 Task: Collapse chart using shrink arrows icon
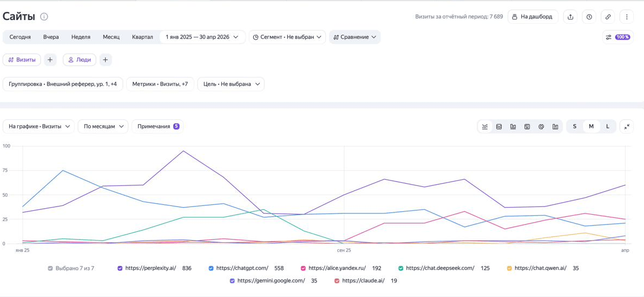(627, 127)
